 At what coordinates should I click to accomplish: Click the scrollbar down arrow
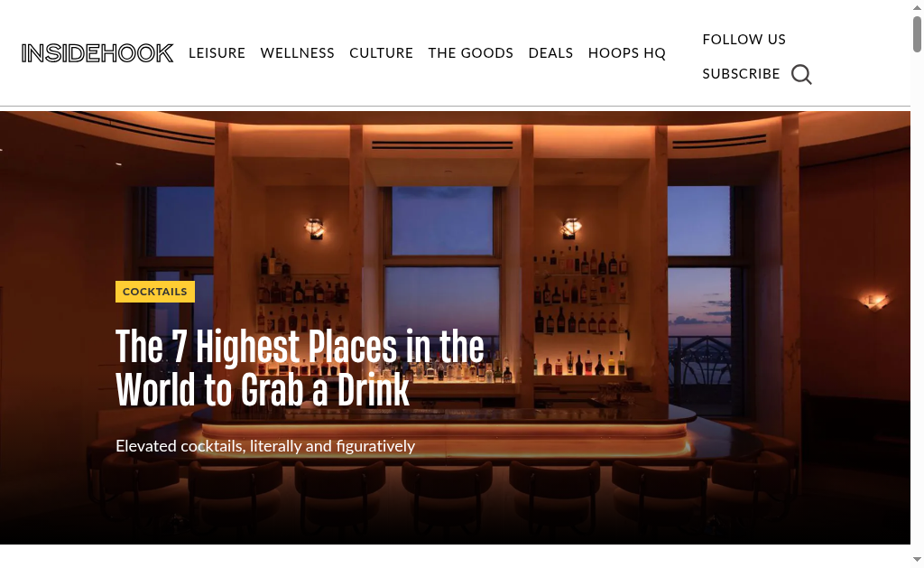(917, 559)
